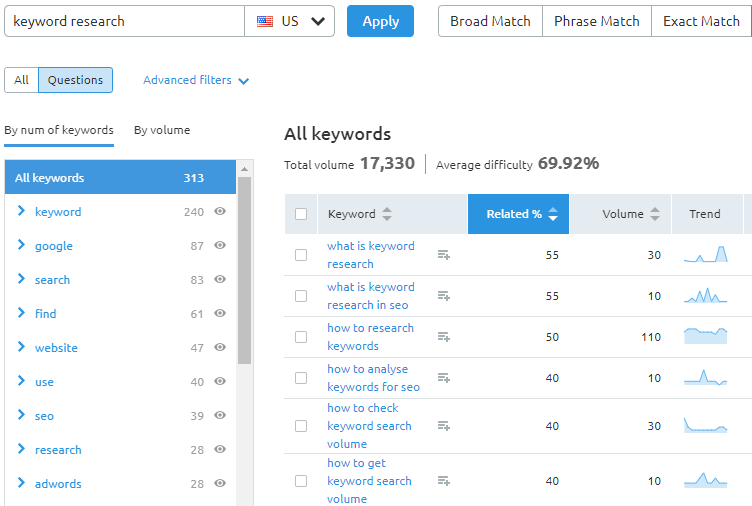Select Broad Match type

click(490, 21)
